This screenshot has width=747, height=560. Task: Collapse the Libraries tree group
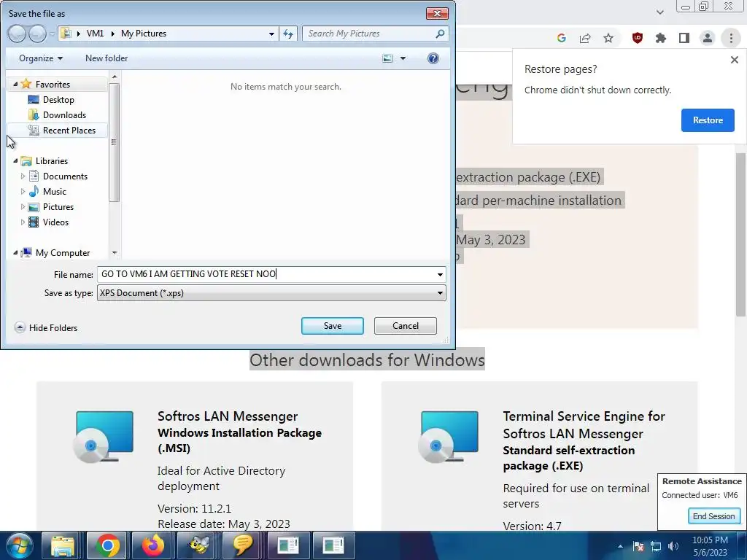coord(15,160)
